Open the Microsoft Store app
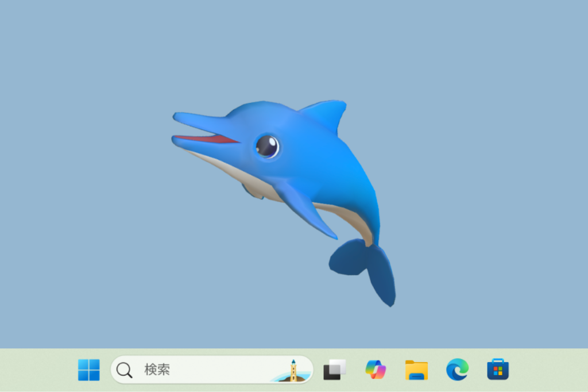Screen dimensions: 588x392 click(498, 370)
